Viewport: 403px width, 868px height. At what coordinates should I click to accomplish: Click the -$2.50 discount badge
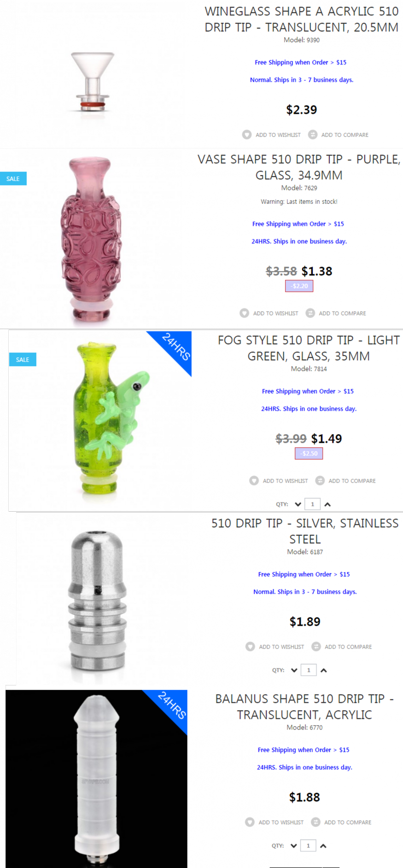[x=309, y=454]
